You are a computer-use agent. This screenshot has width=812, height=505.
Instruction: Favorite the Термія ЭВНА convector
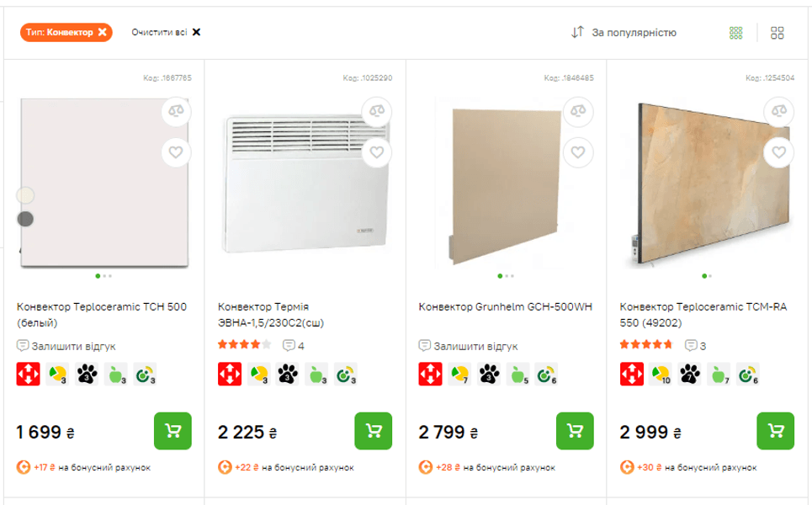click(x=376, y=152)
